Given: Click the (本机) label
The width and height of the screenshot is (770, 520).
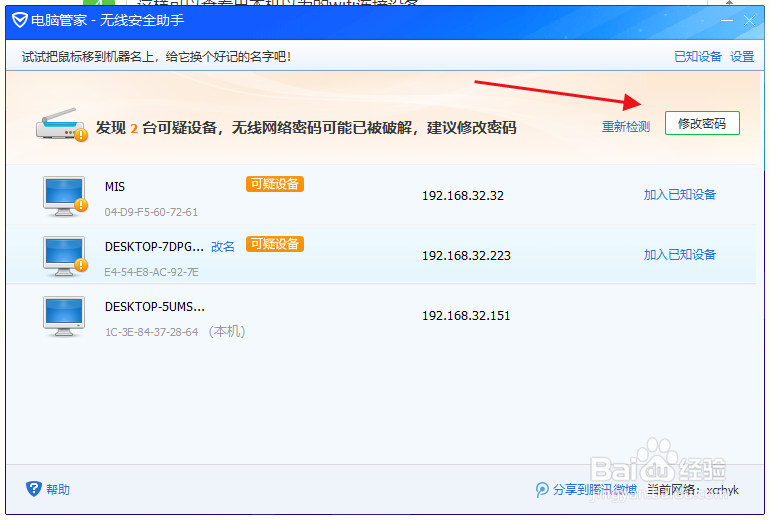Looking at the screenshot, I should [x=227, y=331].
